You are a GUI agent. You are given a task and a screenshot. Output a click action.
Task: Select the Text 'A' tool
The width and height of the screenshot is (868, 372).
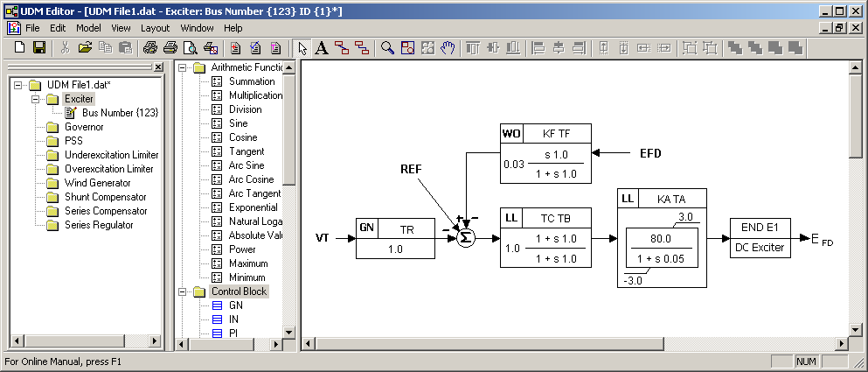coord(321,47)
